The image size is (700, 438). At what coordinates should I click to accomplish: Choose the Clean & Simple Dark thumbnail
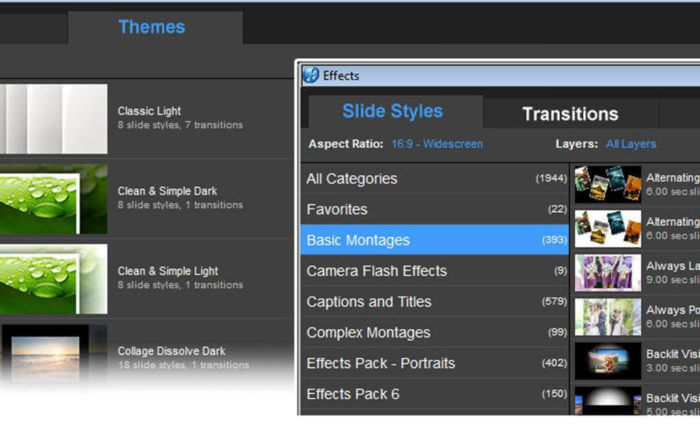(x=54, y=199)
